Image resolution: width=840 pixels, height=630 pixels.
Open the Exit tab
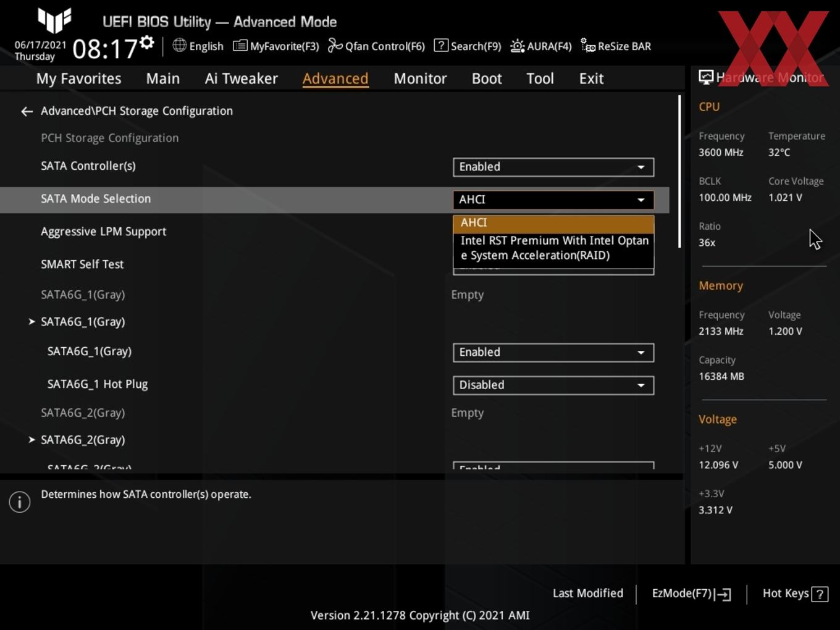[x=591, y=78]
